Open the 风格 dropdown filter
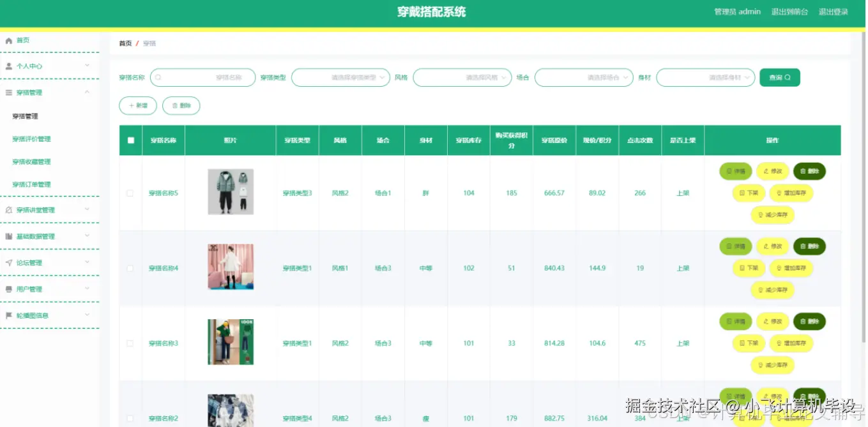This screenshot has width=868, height=427. tap(462, 78)
